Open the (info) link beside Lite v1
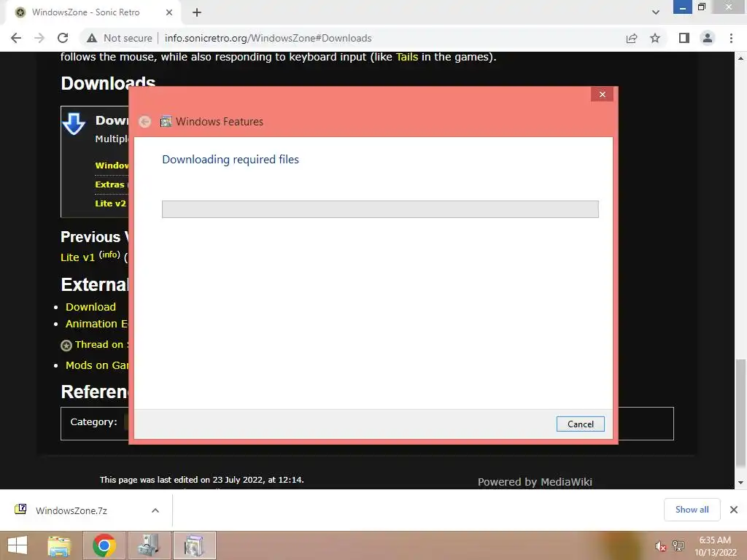The width and height of the screenshot is (747, 560). point(109,254)
